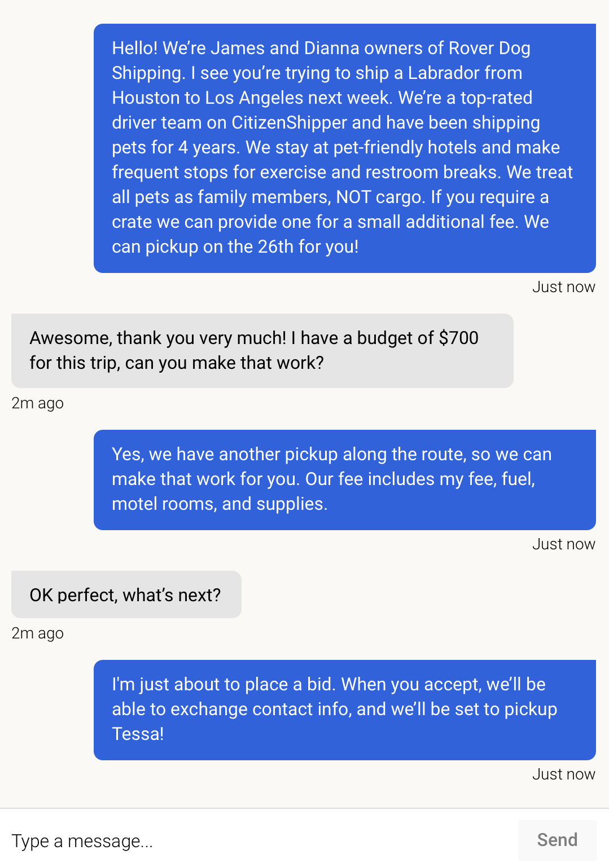Select the '$700' budget message bubble

262,350
